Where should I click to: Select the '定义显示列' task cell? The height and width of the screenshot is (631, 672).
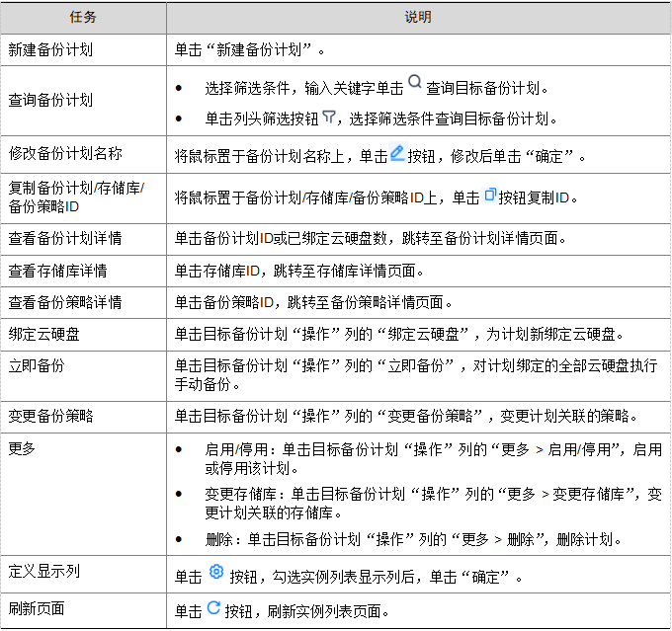(x=83, y=574)
